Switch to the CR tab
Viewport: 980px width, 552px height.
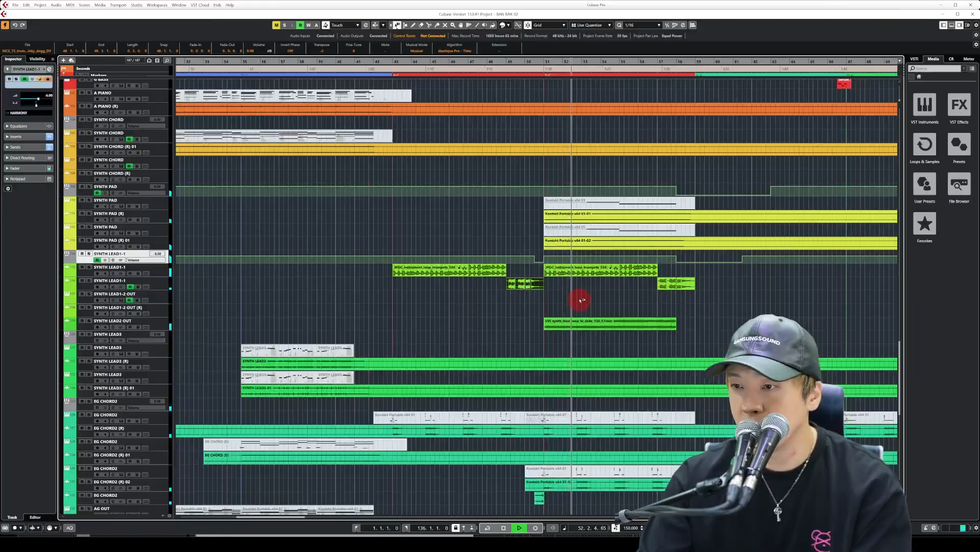click(951, 59)
